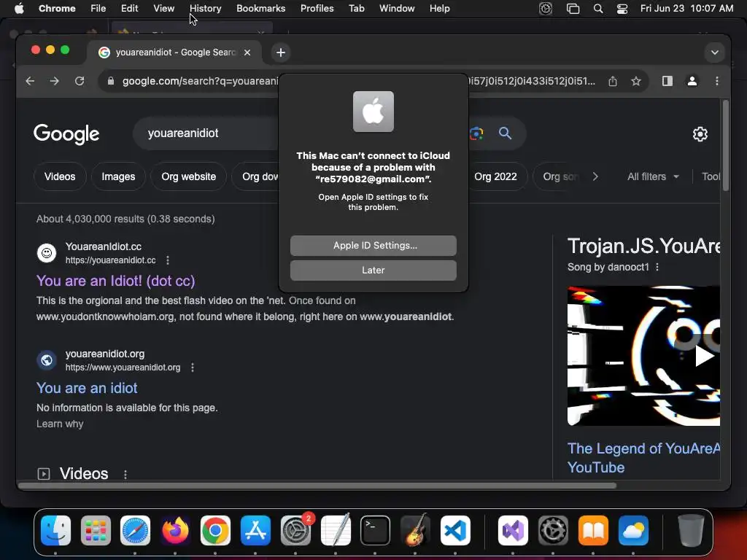Search by image with Lens icon
The image size is (747, 560).
[x=476, y=133]
